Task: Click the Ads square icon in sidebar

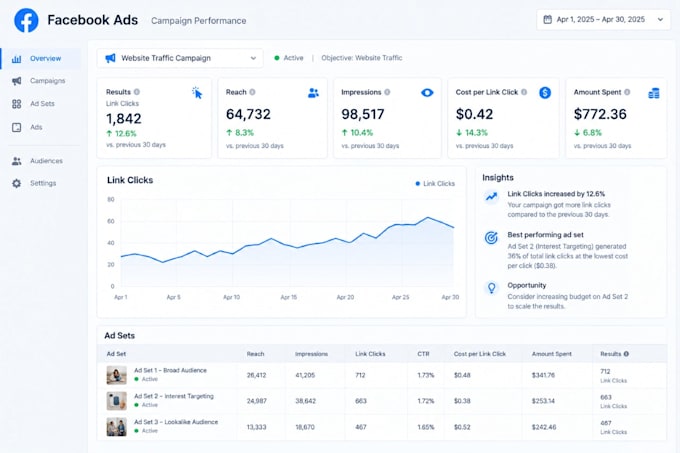Action: coord(16,127)
